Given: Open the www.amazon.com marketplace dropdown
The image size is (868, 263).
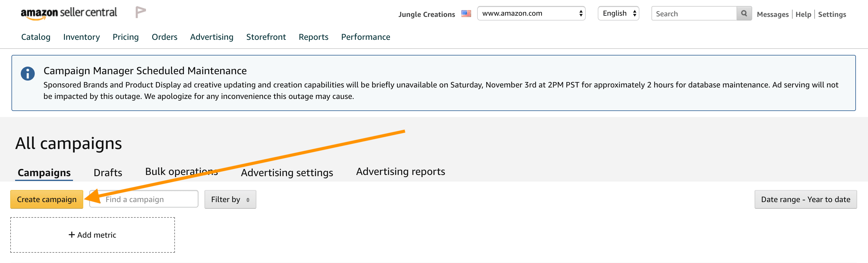Looking at the screenshot, I should [x=531, y=14].
